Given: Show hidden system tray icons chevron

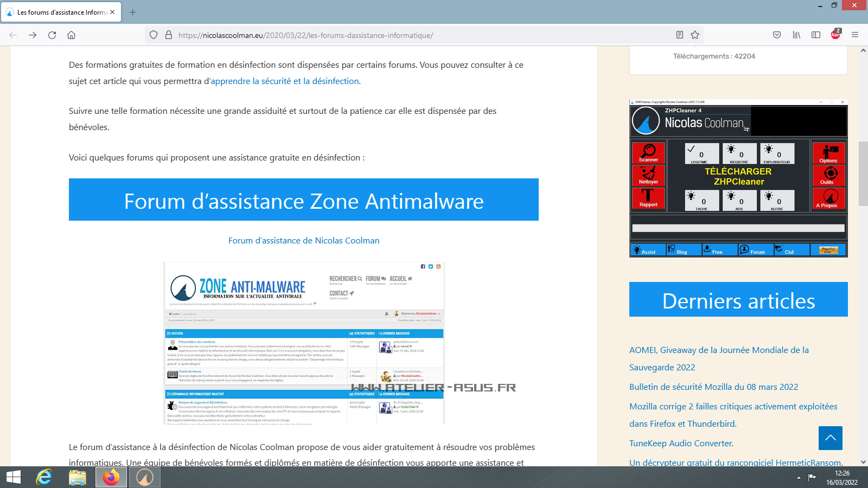Looking at the screenshot, I should [x=799, y=478].
